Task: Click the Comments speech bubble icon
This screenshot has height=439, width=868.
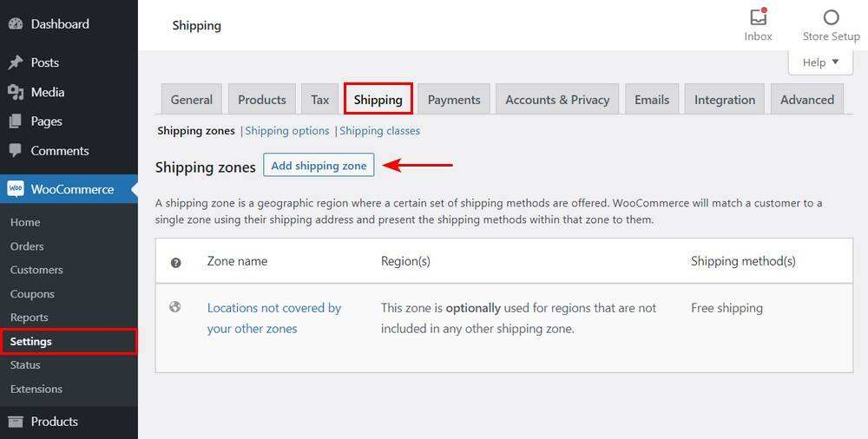Action: pyautogui.click(x=16, y=151)
